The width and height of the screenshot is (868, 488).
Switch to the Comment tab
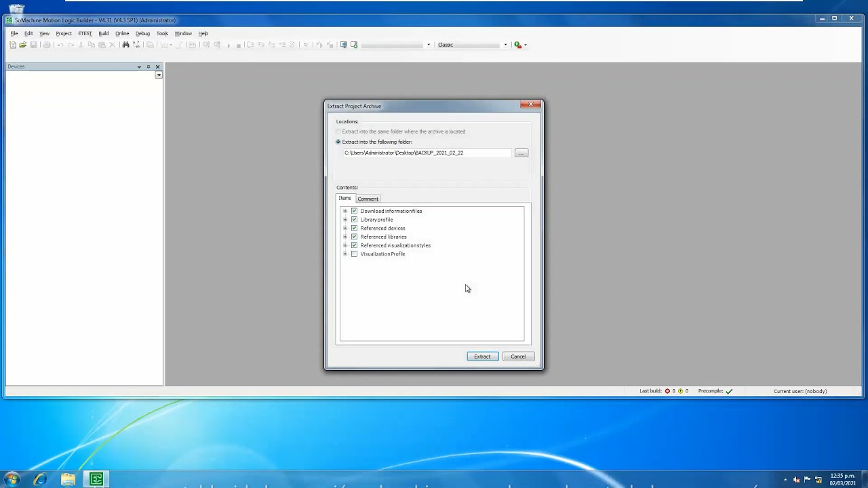click(x=368, y=199)
